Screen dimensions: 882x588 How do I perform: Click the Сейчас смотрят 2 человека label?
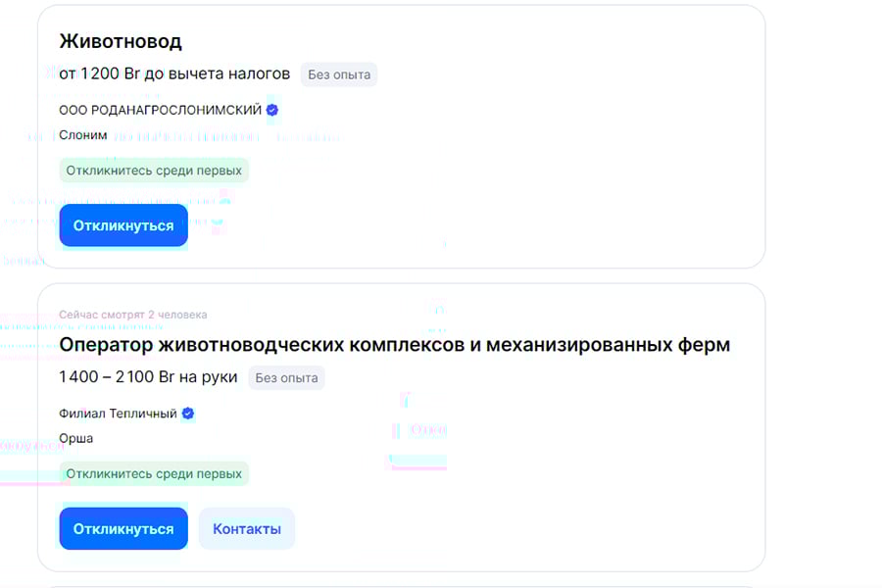[x=131, y=314]
